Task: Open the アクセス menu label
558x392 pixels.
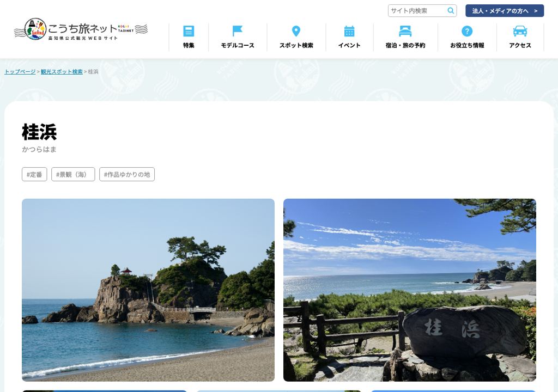Action: [x=520, y=46]
